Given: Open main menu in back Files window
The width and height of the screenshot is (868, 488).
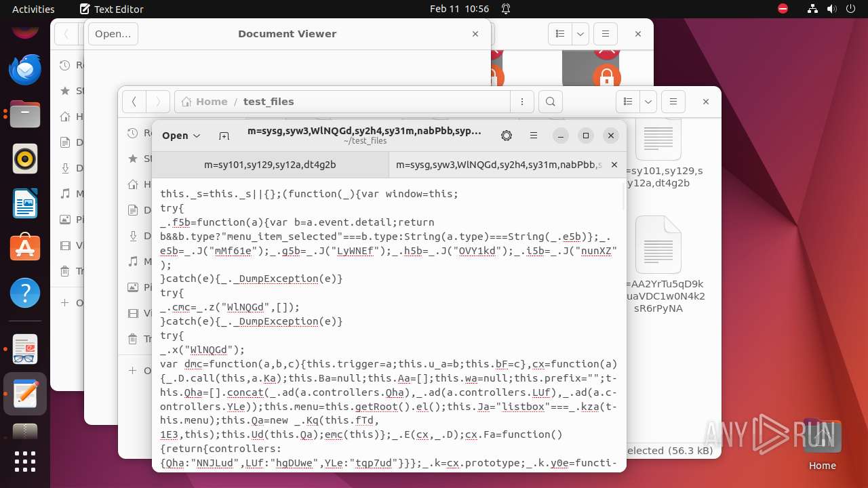Looking at the screenshot, I should point(605,34).
